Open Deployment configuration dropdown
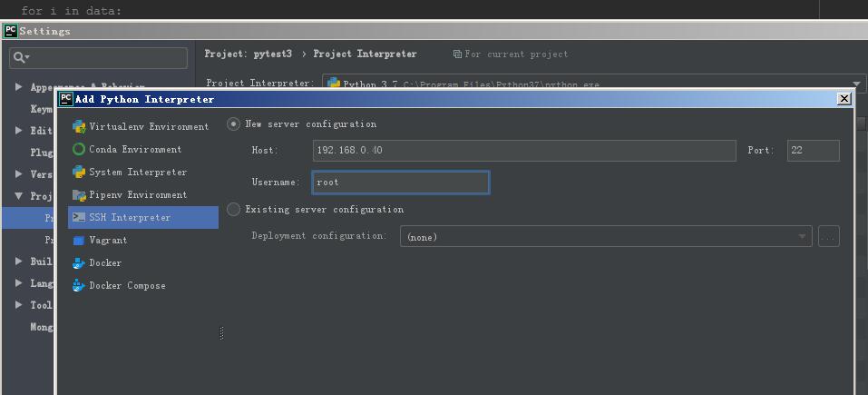 (x=606, y=236)
